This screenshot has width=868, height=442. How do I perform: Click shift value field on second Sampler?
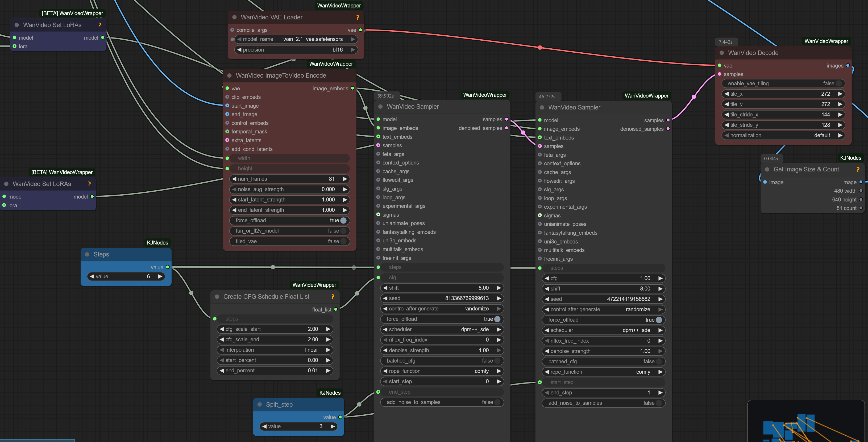[x=604, y=288]
